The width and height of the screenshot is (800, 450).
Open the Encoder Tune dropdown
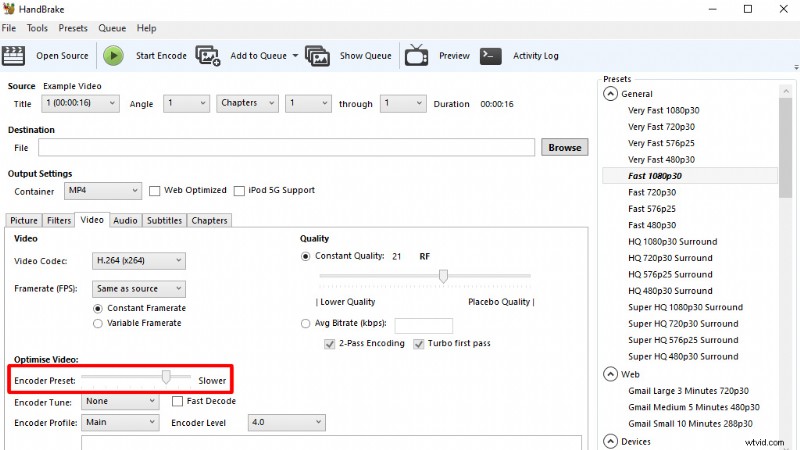pos(120,402)
